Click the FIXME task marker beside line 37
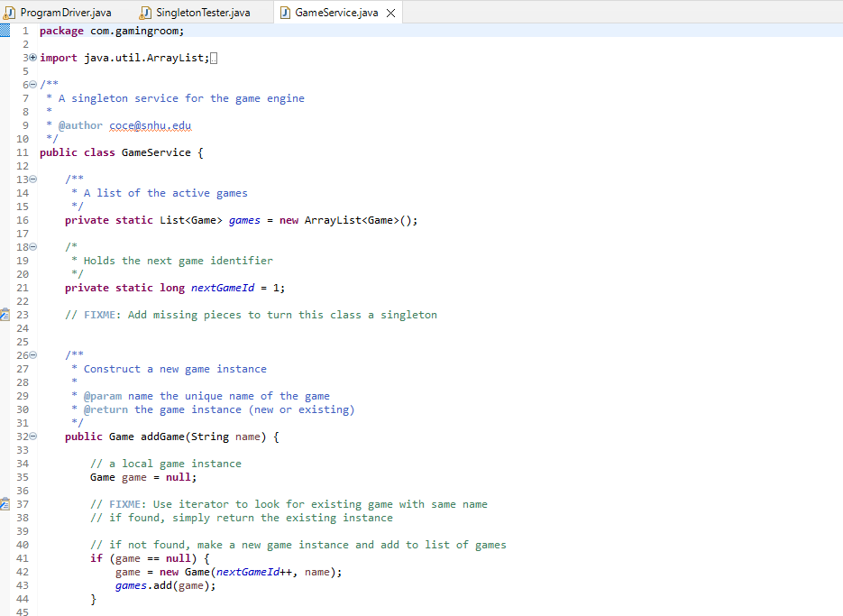This screenshot has width=843, height=616. coord(5,503)
